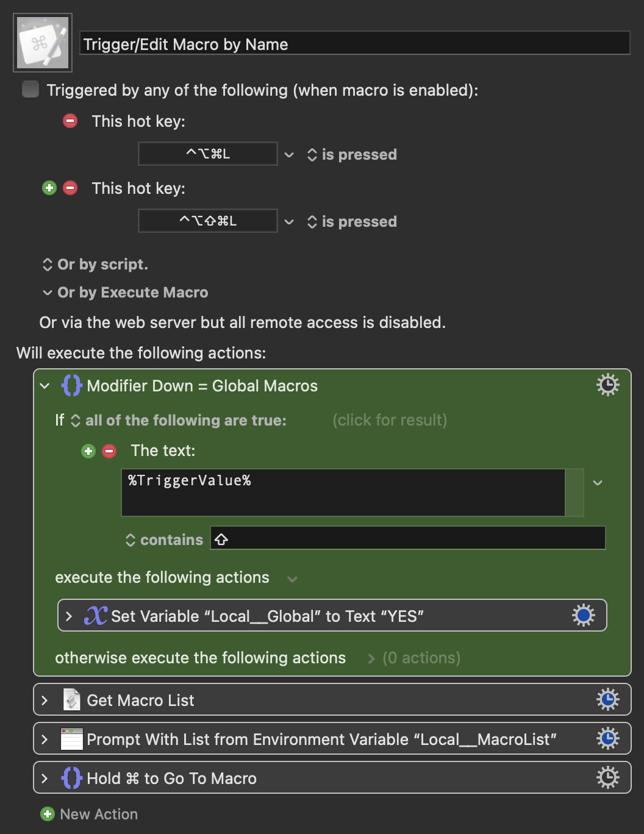
Task: Remove the first hot key trigger
Action: coord(70,121)
